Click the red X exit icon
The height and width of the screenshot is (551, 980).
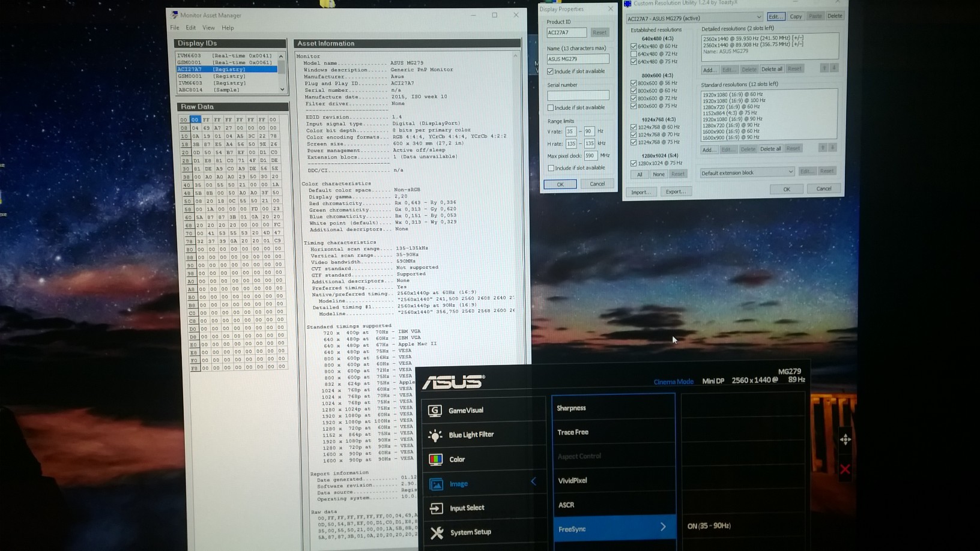point(845,469)
